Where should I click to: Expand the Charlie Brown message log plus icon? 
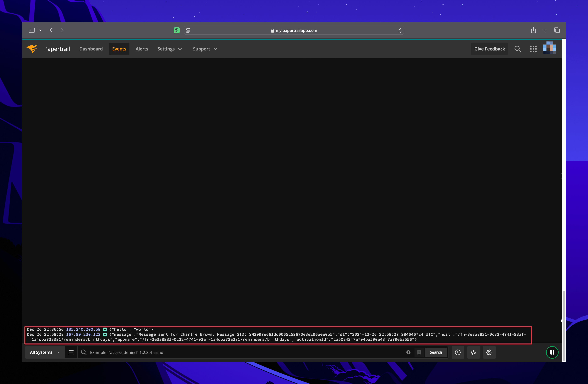click(x=105, y=334)
